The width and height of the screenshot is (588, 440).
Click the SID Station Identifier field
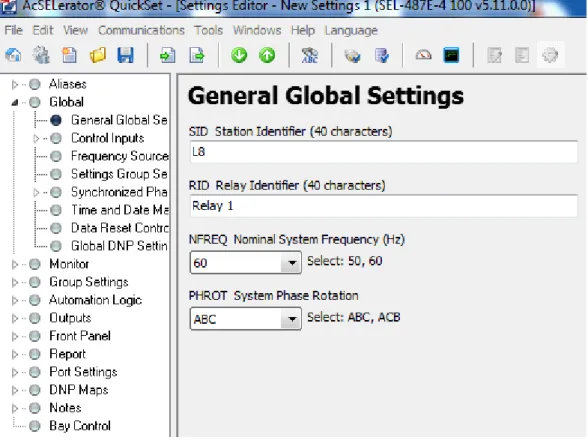[384, 152]
